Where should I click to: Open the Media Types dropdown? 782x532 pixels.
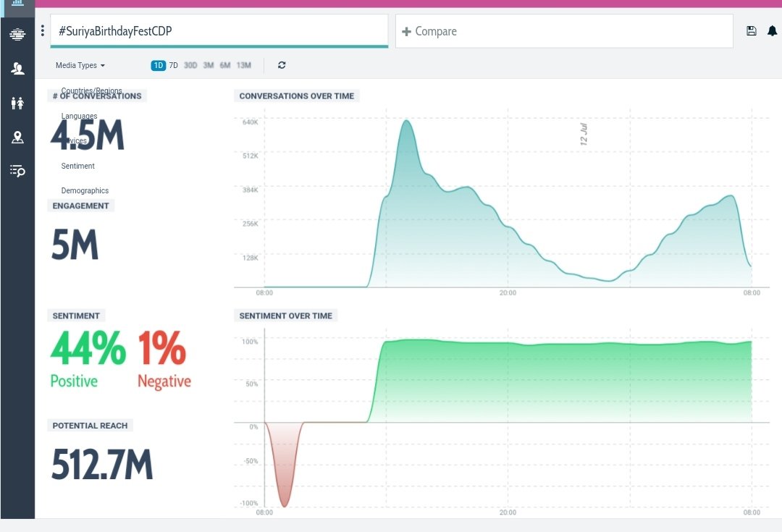pyautogui.click(x=80, y=64)
